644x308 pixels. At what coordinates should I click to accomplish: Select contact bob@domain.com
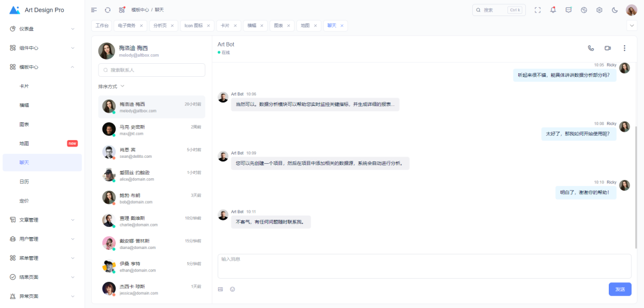point(151,198)
